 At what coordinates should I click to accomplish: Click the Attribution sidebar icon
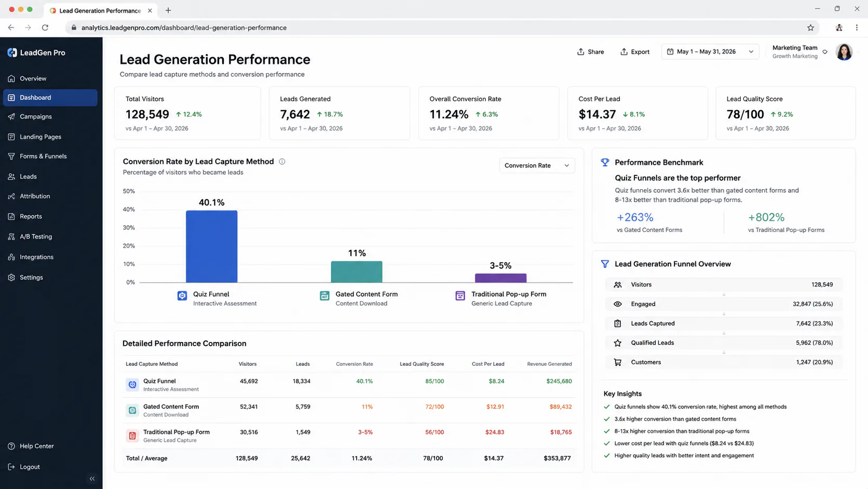[11, 196]
